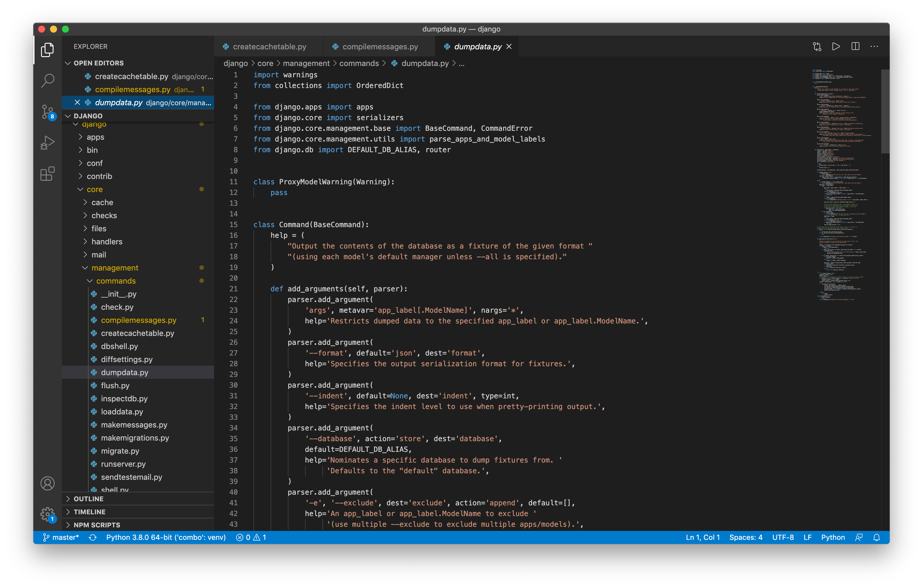
Task: Open flush.py in file tree
Action: pos(138,385)
